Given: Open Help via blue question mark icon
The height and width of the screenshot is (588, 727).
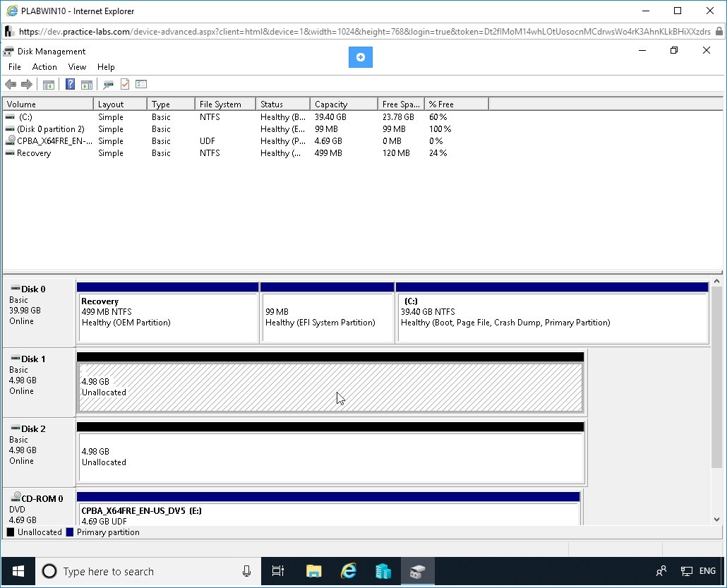Looking at the screenshot, I should point(70,84).
